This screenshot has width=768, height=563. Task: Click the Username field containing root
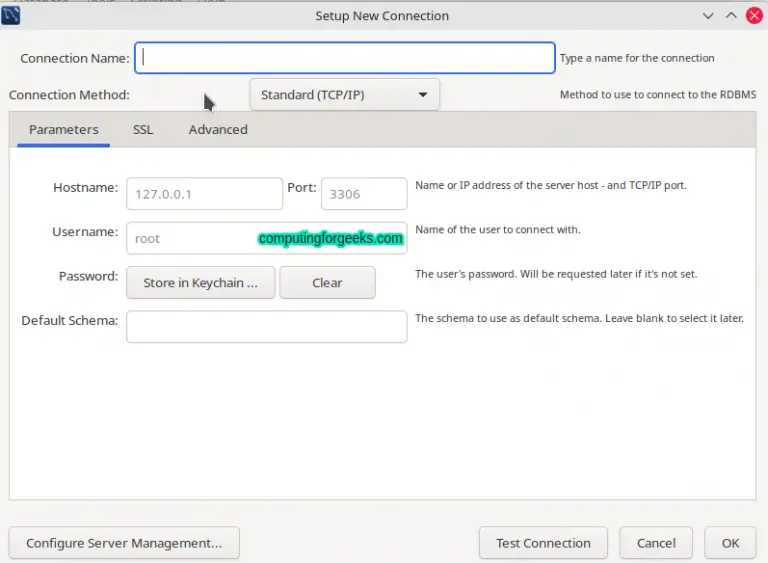[190, 239]
